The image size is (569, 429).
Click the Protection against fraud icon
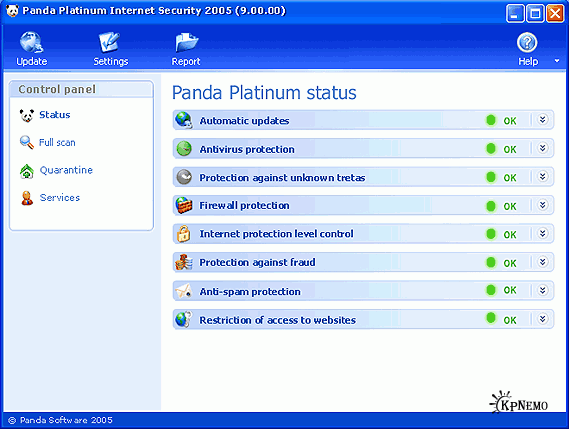click(x=184, y=262)
